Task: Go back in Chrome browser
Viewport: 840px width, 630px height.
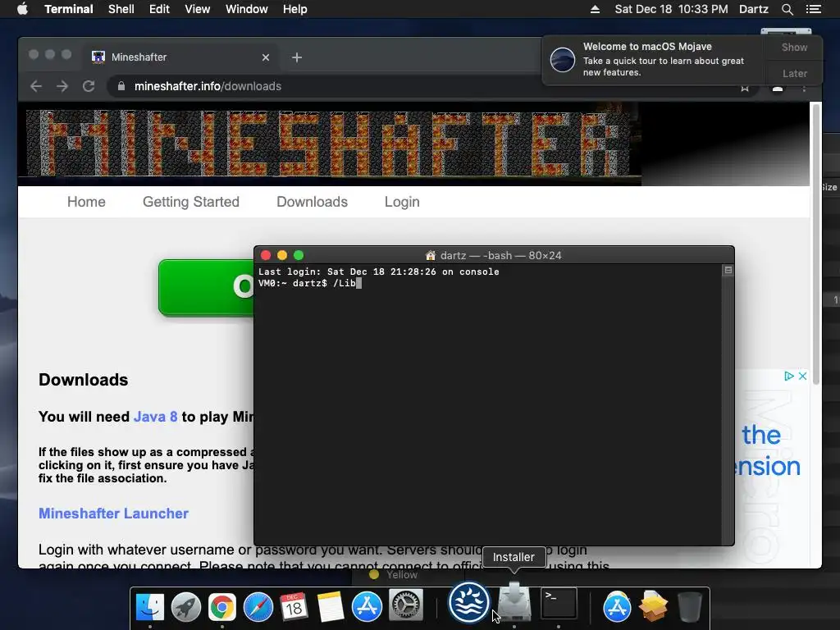Action: 36,86
